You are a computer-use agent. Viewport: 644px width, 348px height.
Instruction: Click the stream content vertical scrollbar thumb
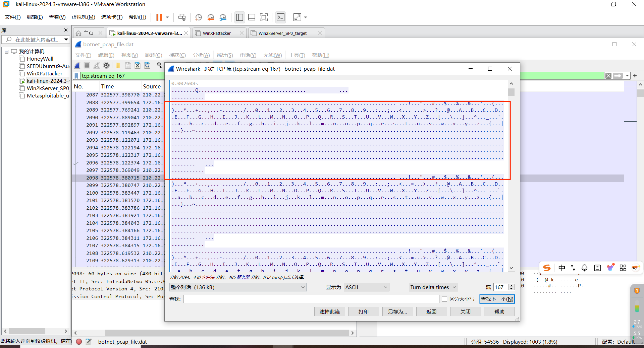pos(511,92)
